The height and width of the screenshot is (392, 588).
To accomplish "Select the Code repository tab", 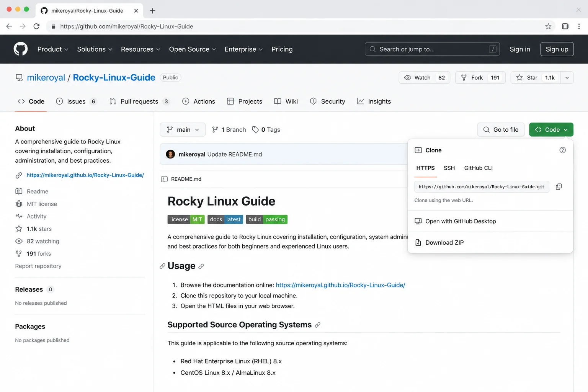I will [31, 101].
